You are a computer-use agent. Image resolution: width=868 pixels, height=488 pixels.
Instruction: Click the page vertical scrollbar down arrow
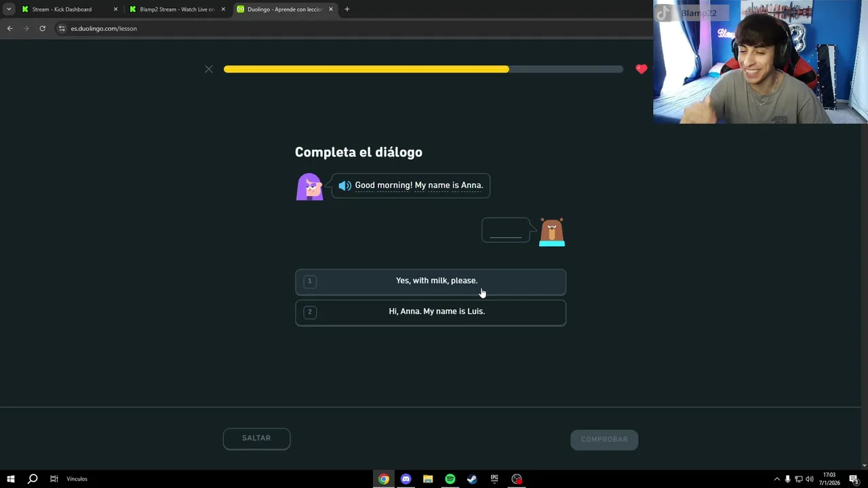pos(864,466)
